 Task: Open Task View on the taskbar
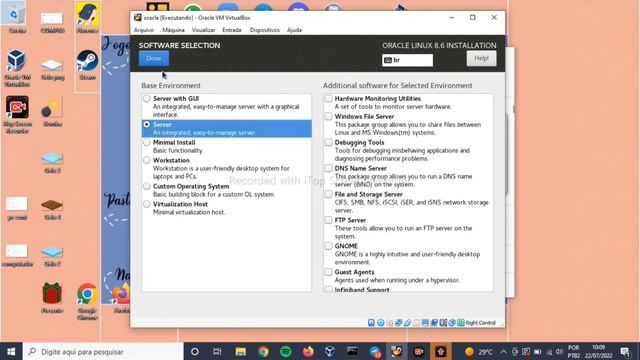217,351
